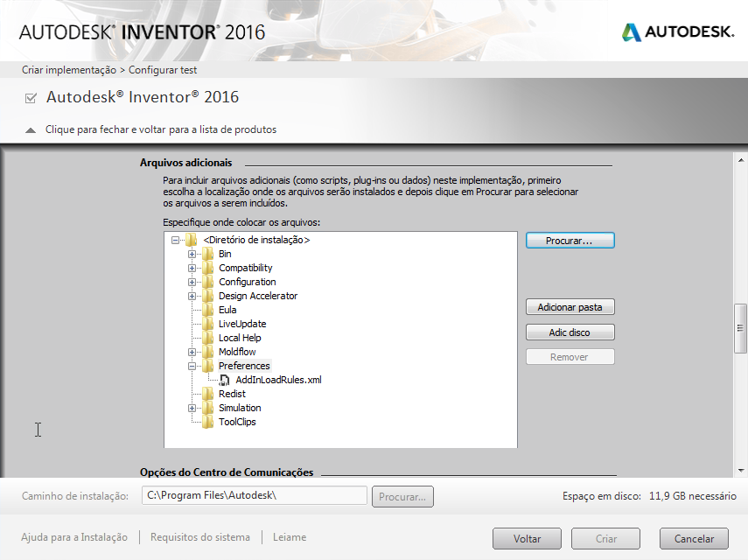Click the scrollbar up arrow
This screenshot has height=560, width=748.
tap(740, 160)
